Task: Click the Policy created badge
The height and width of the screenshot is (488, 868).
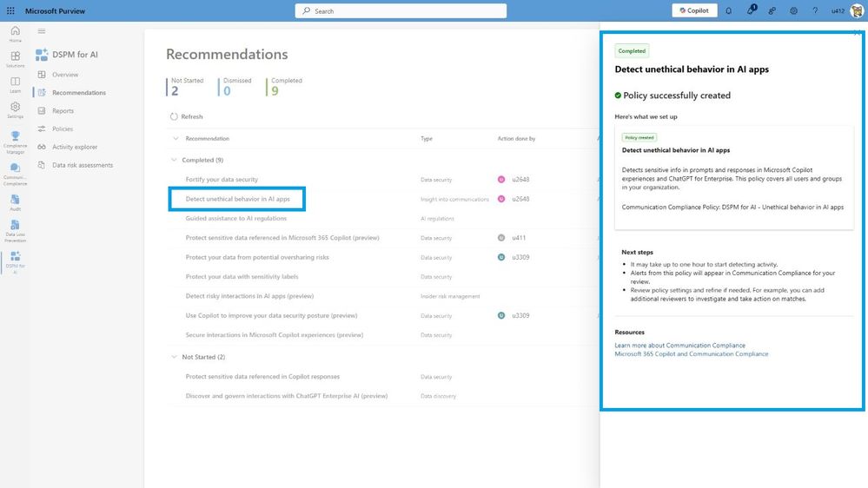Action: [639, 138]
